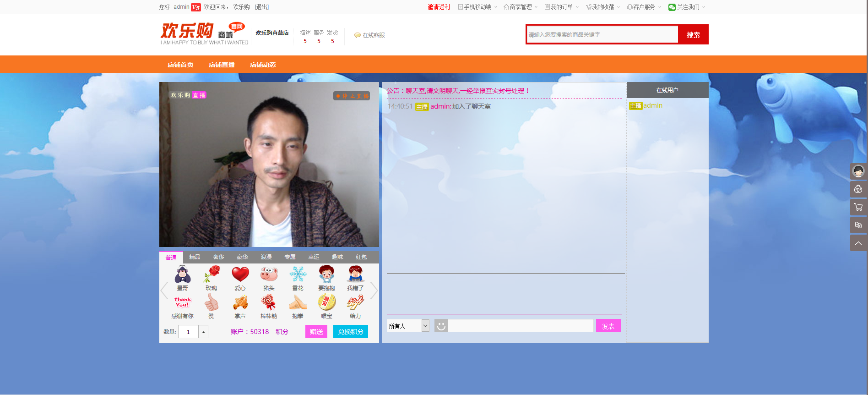Switch to 趣味 gift tab
Viewport: 868px width, 395px height.
point(337,257)
